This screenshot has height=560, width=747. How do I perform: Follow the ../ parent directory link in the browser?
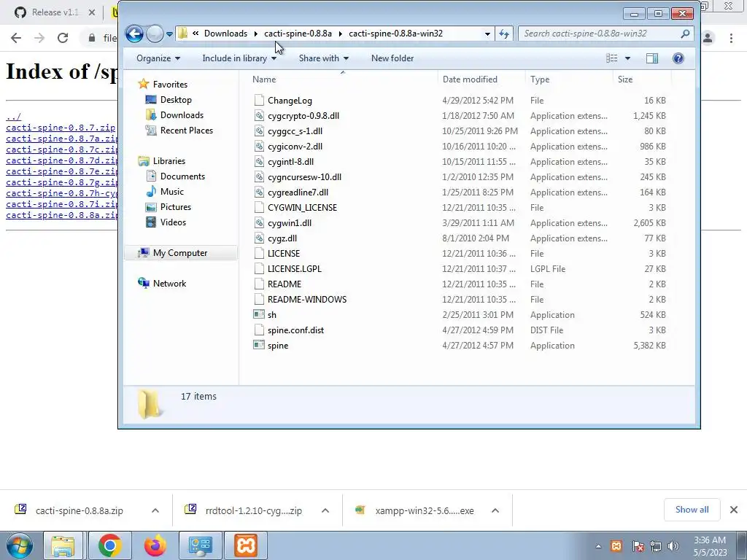click(13, 117)
